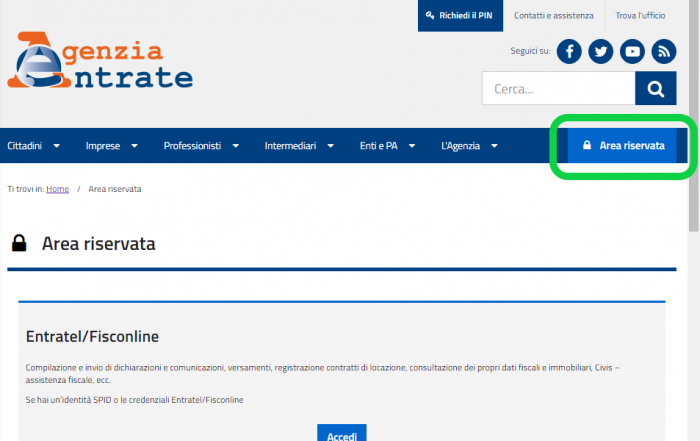The image size is (700, 441).
Task: Open the Cittadini navigation item
Action: point(25,146)
